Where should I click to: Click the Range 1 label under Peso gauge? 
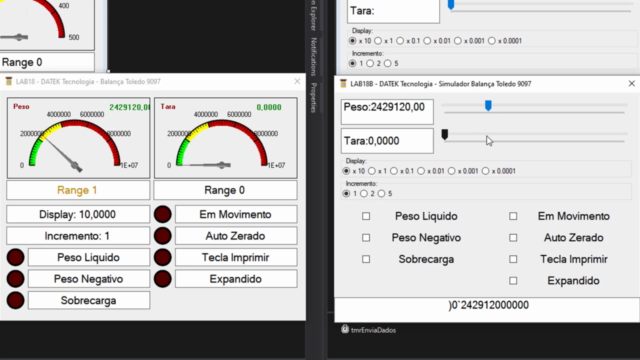pos(78,190)
